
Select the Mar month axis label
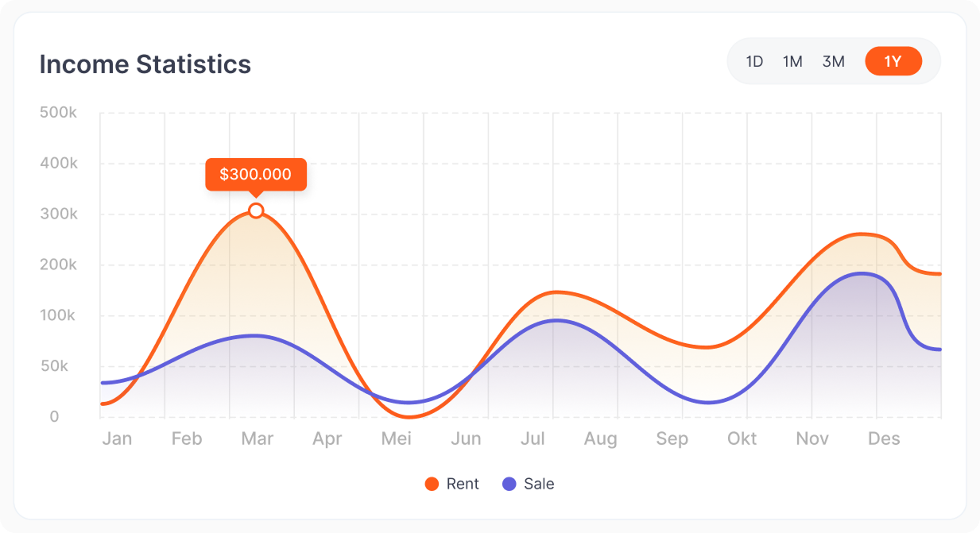[x=257, y=438]
